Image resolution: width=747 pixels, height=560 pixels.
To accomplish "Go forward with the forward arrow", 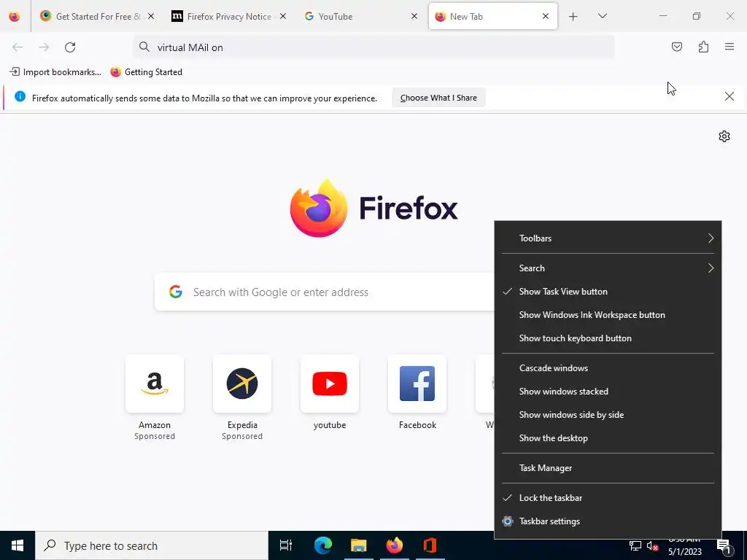I will click(x=44, y=47).
